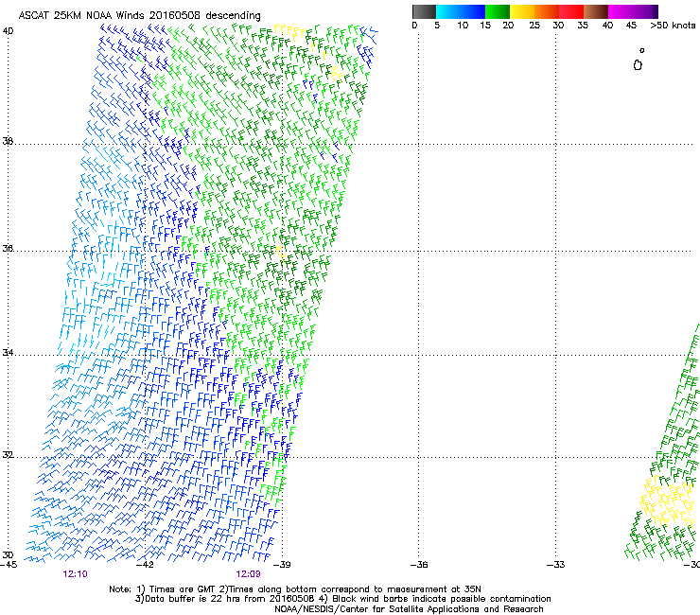Click the 30 latitude axis label
This screenshot has height=615, width=700.
tap(8, 554)
